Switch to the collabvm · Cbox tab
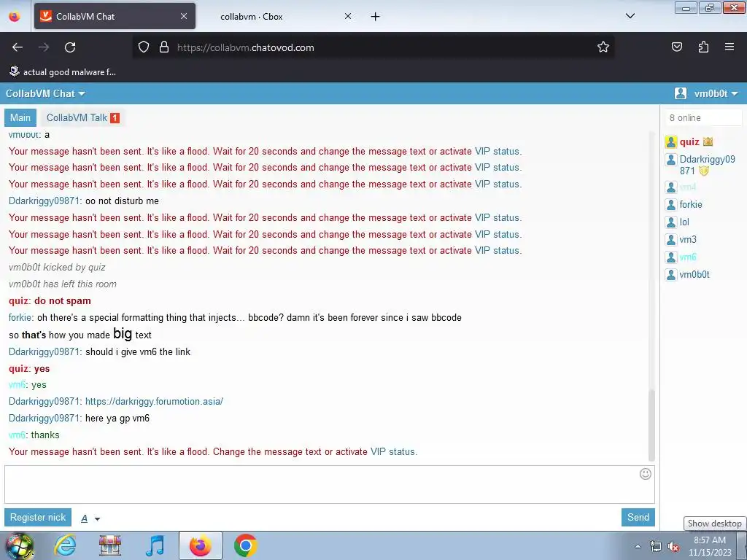 pos(281,16)
